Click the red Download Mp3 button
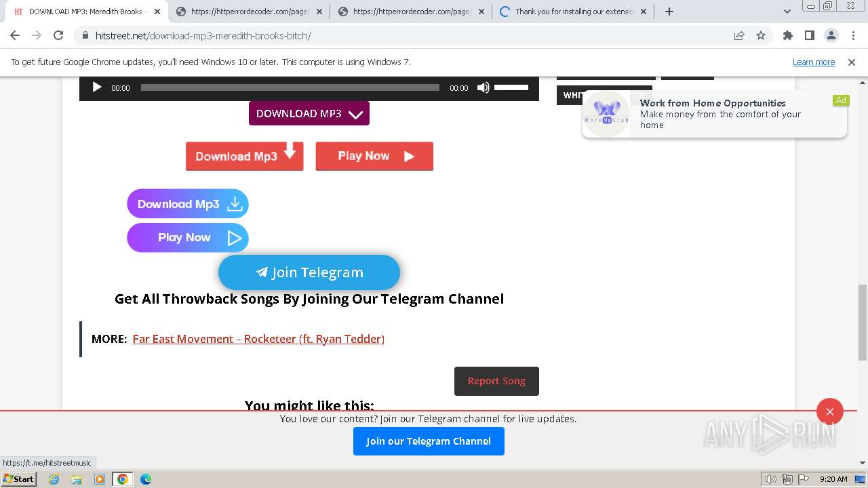The image size is (868, 488). click(x=245, y=156)
